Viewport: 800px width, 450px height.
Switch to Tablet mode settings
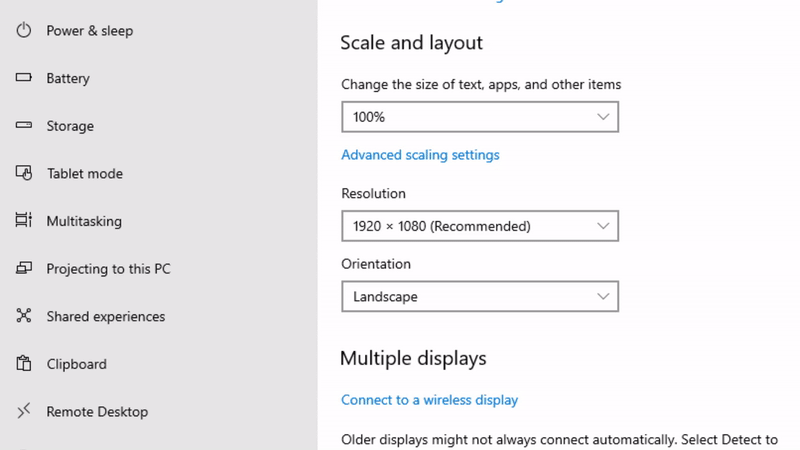(x=84, y=173)
